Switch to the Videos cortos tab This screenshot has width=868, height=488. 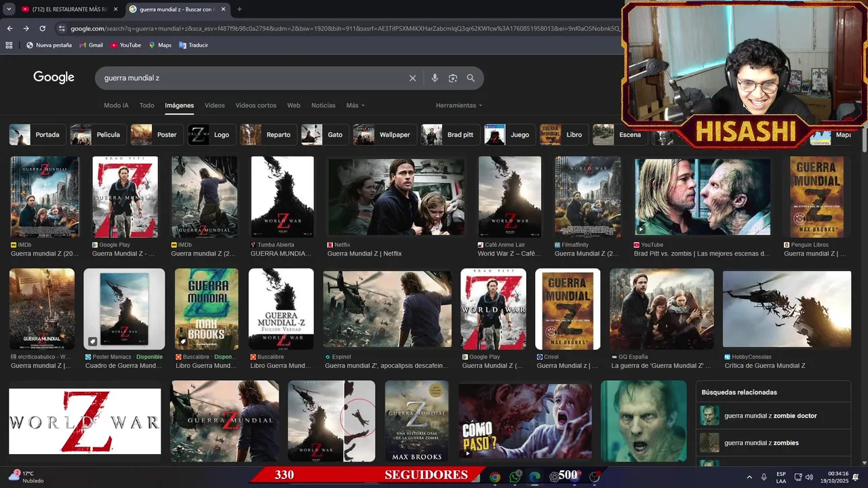pos(256,105)
